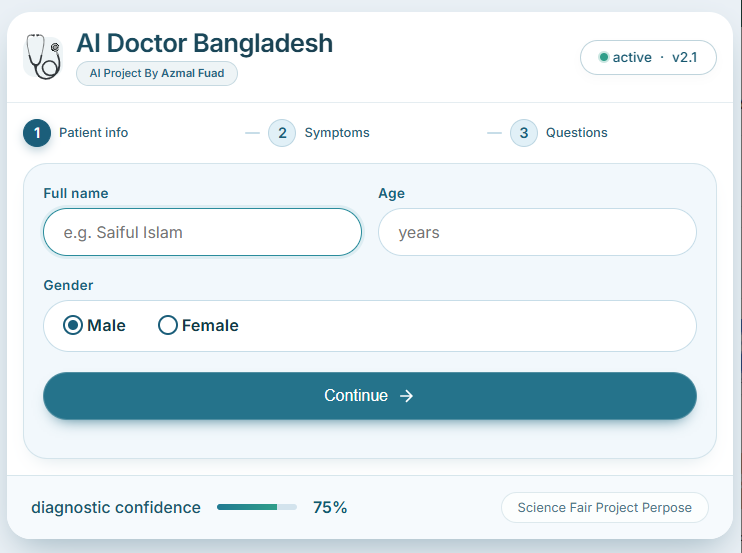
Task: Select the Male radio button
Action: (73, 325)
